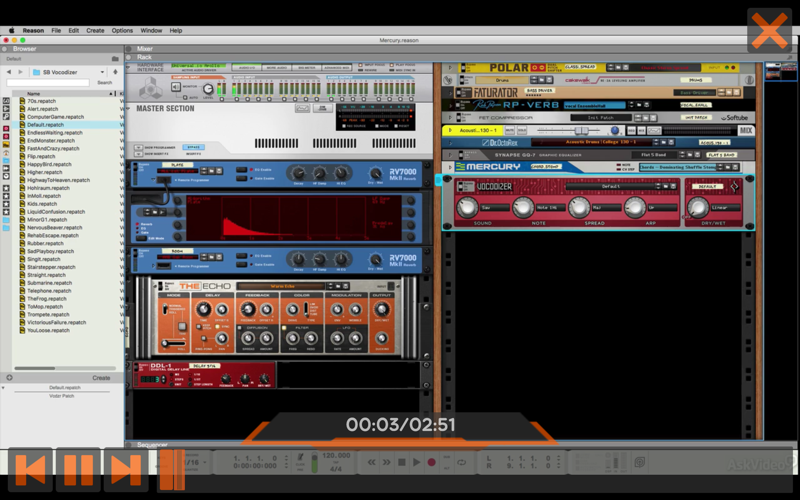Unfold the FET Compressor device
The height and width of the screenshot is (500, 800).
tap(450, 117)
